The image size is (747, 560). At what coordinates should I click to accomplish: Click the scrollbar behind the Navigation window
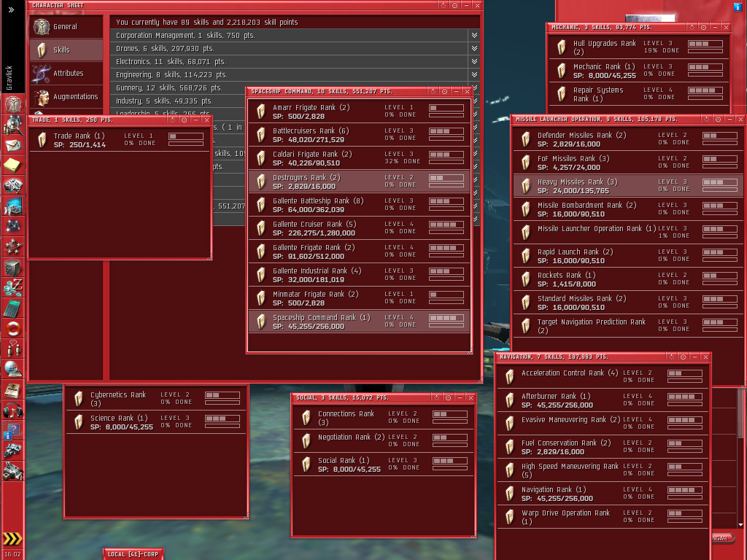pyautogui.click(x=740, y=413)
